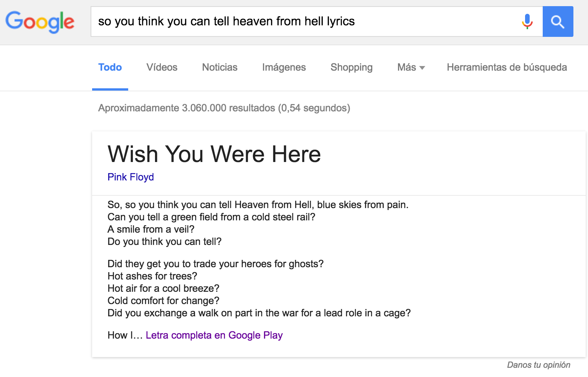This screenshot has width=588, height=377.
Task: Open Herramientas de búsqueda
Action: click(507, 68)
